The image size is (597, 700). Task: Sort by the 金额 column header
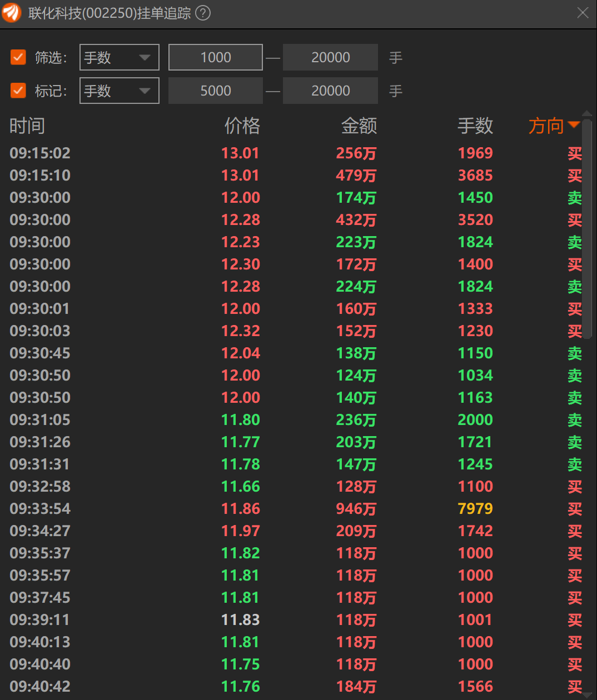click(359, 126)
